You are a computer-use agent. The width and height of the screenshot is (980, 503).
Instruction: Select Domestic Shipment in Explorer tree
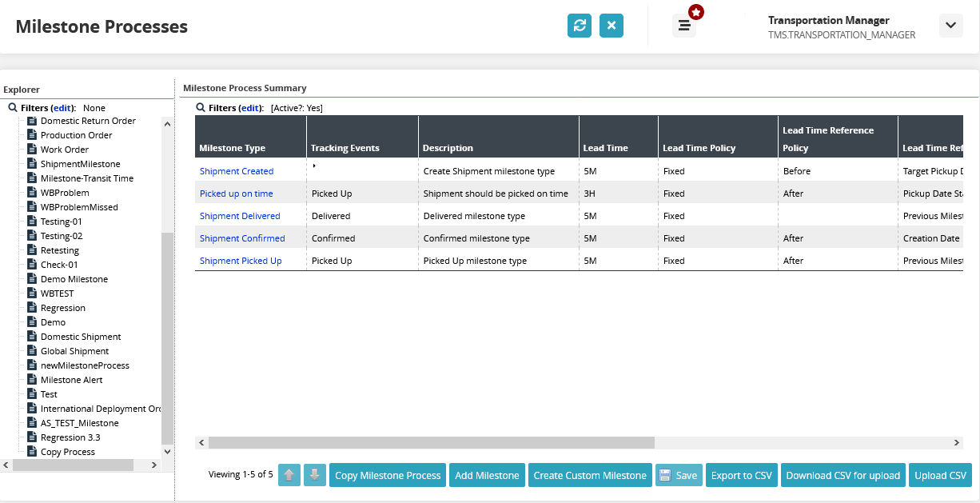[81, 337]
